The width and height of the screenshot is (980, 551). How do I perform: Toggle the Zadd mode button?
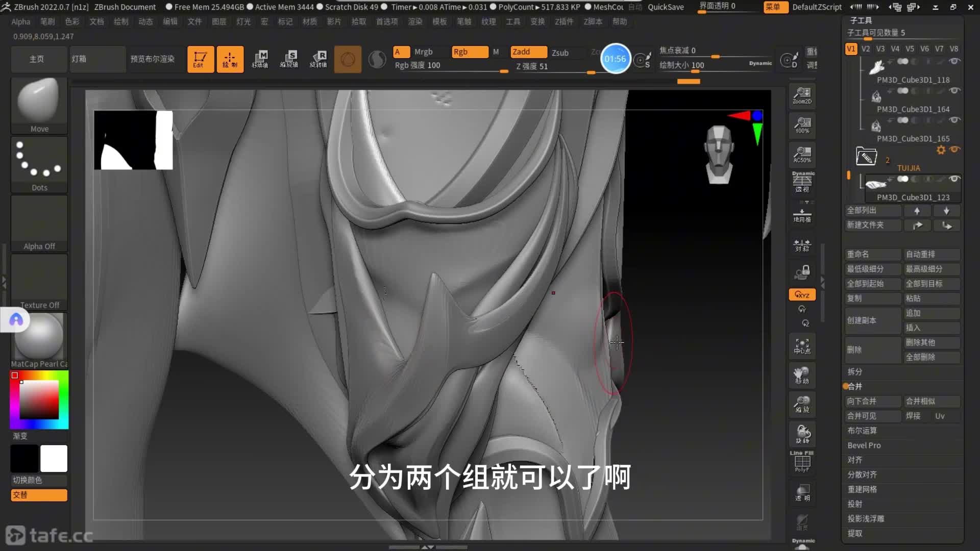coord(528,52)
